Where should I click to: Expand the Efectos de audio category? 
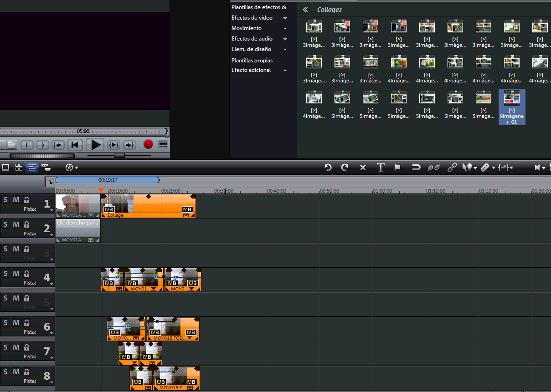285,39
